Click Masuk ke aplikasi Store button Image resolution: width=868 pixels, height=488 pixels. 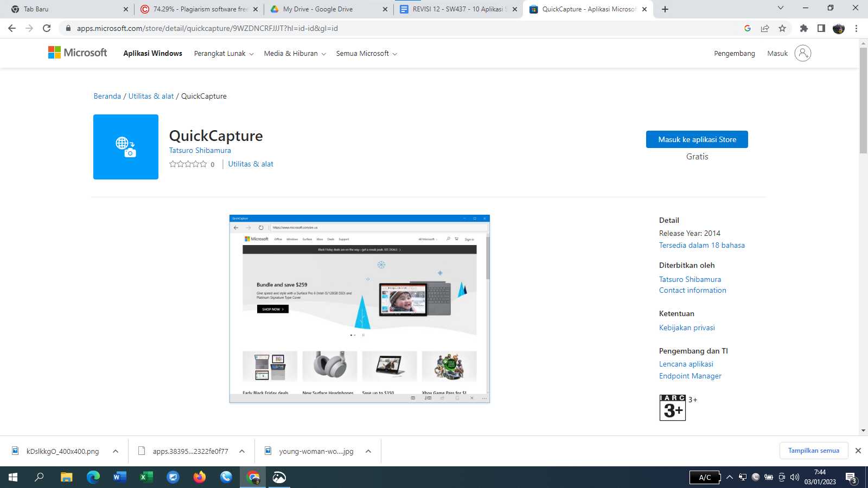click(x=697, y=139)
